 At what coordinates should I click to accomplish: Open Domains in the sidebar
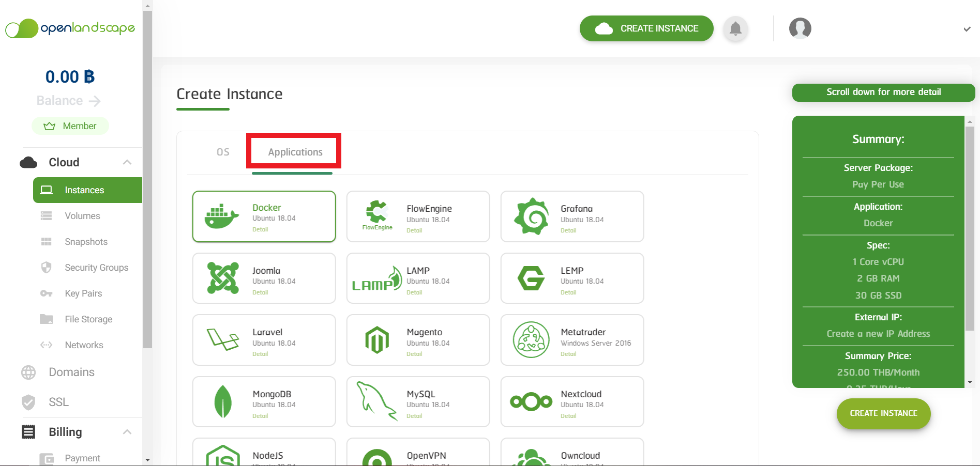71,372
